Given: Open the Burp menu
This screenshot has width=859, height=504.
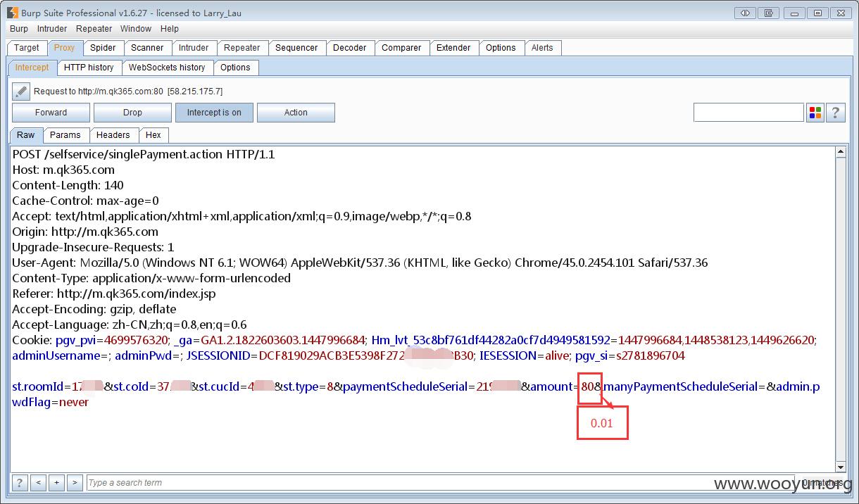Looking at the screenshot, I should click(x=19, y=29).
